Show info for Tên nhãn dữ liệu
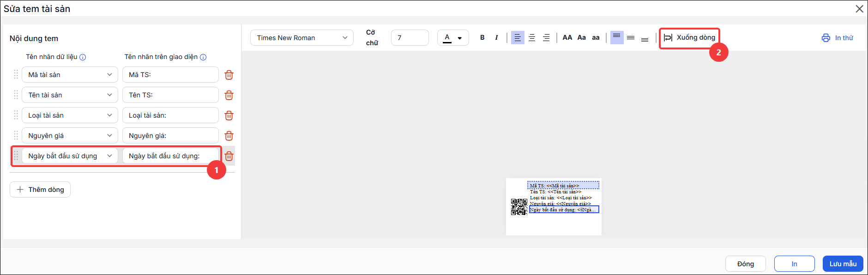This screenshot has height=275, width=868. (x=83, y=57)
